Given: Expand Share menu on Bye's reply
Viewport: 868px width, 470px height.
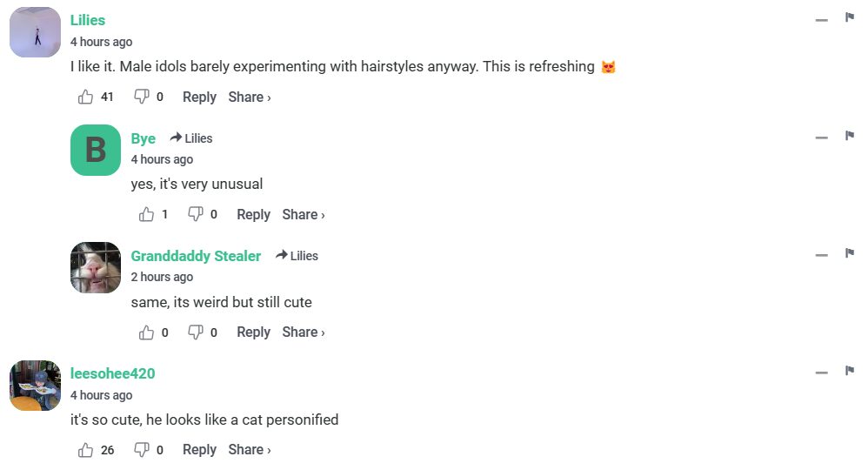Looking at the screenshot, I should click(304, 215).
